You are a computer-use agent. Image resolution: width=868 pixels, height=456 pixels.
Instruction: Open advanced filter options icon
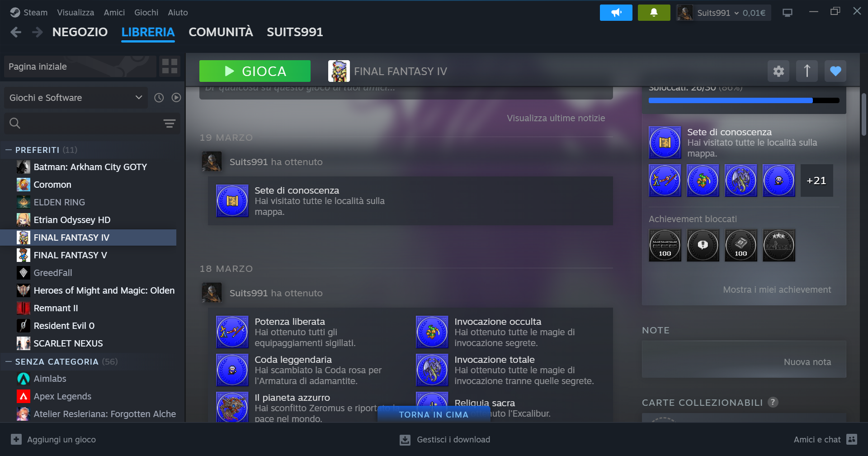tap(170, 123)
